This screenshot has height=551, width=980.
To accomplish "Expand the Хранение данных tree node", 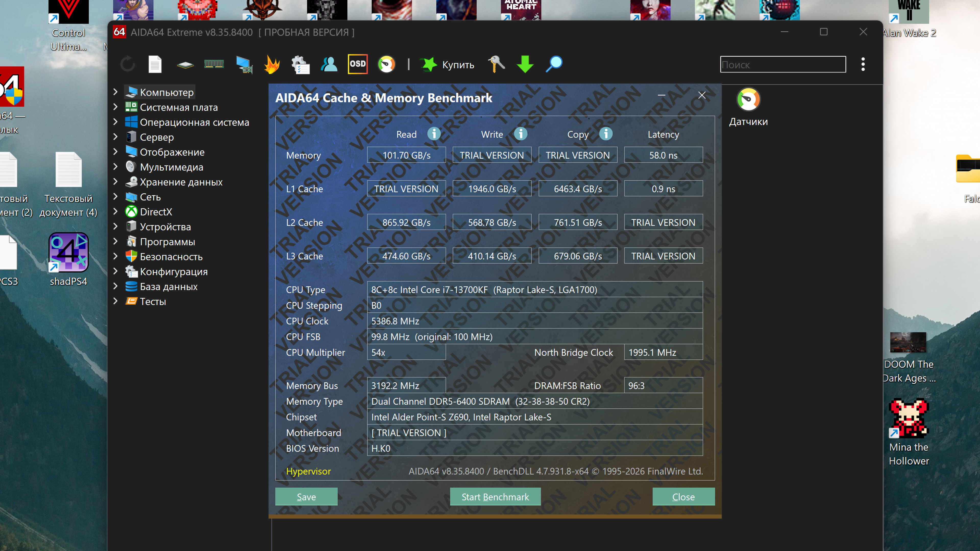I will point(115,182).
